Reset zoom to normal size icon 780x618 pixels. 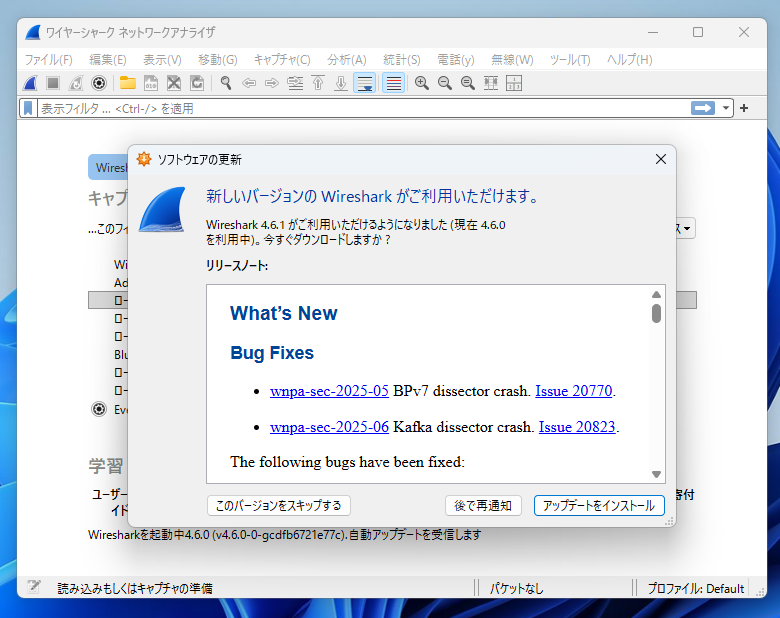[x=468, y=83]
